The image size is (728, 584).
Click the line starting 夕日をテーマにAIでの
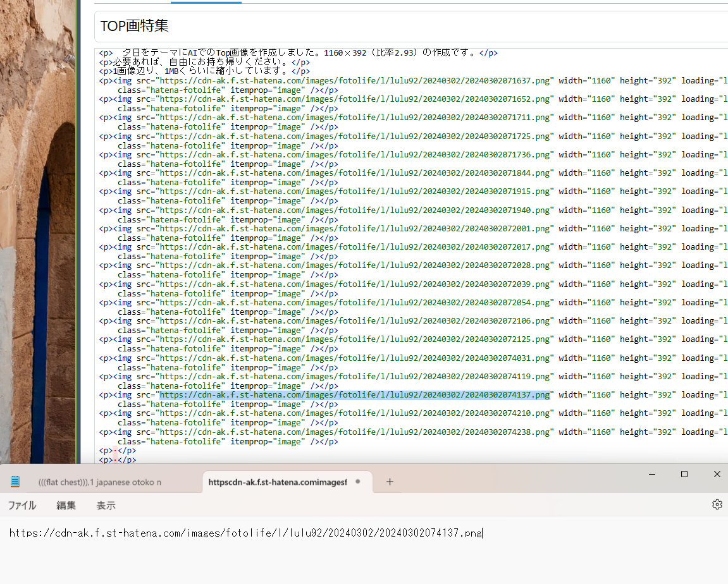(298, 53)
